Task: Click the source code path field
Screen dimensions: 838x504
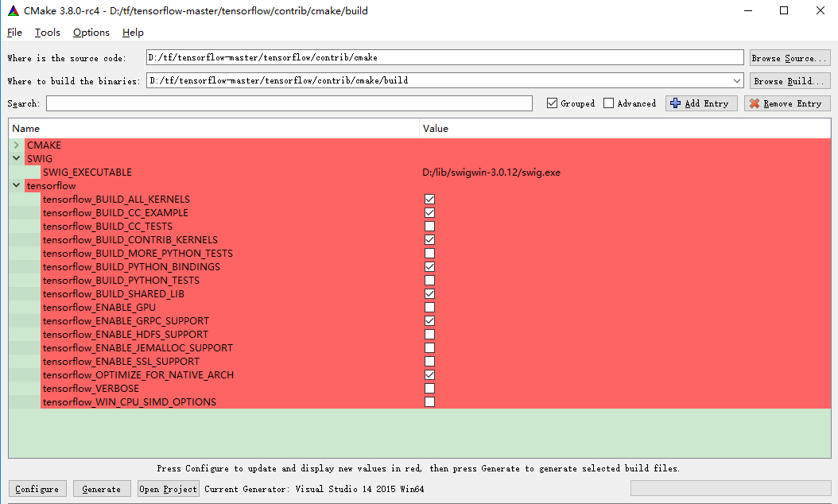Action: 444,58
